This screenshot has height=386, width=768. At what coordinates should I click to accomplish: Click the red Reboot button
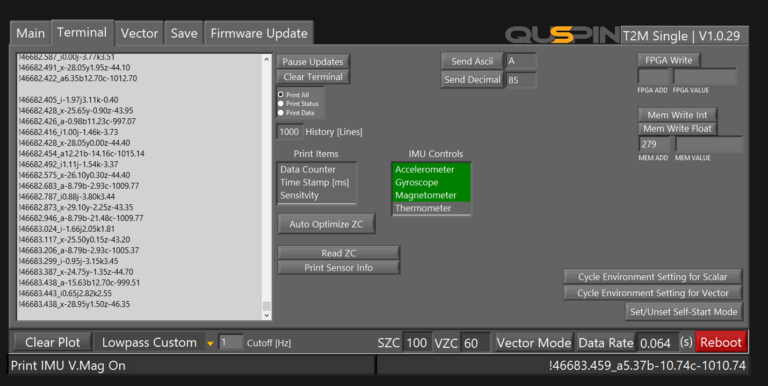[x=721, y=342]
